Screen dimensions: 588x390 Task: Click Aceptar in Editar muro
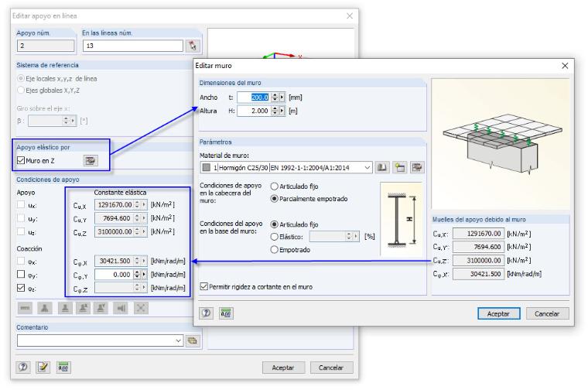498,313
